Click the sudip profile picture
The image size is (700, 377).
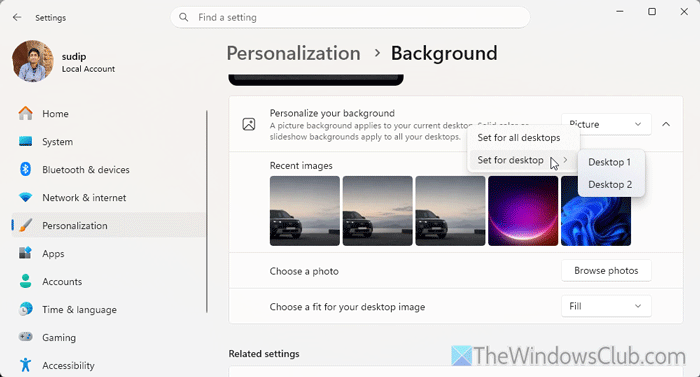[x=33, y=61]
